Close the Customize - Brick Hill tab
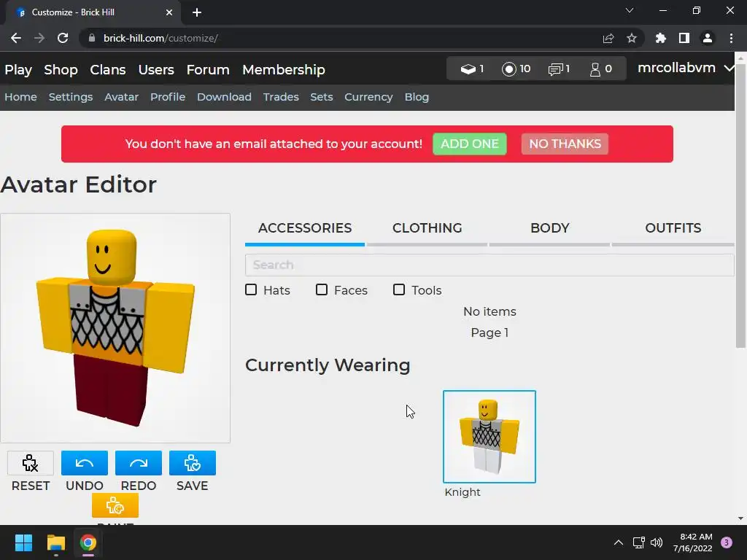747x560 pixels. [x=169, y=12]
